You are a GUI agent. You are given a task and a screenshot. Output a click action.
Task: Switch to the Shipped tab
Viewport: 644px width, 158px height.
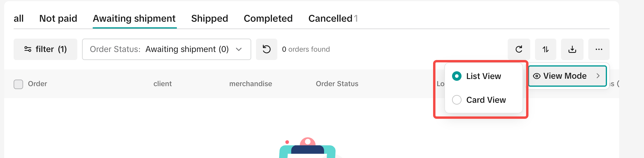pyautogui.click(x=209, y=18)
